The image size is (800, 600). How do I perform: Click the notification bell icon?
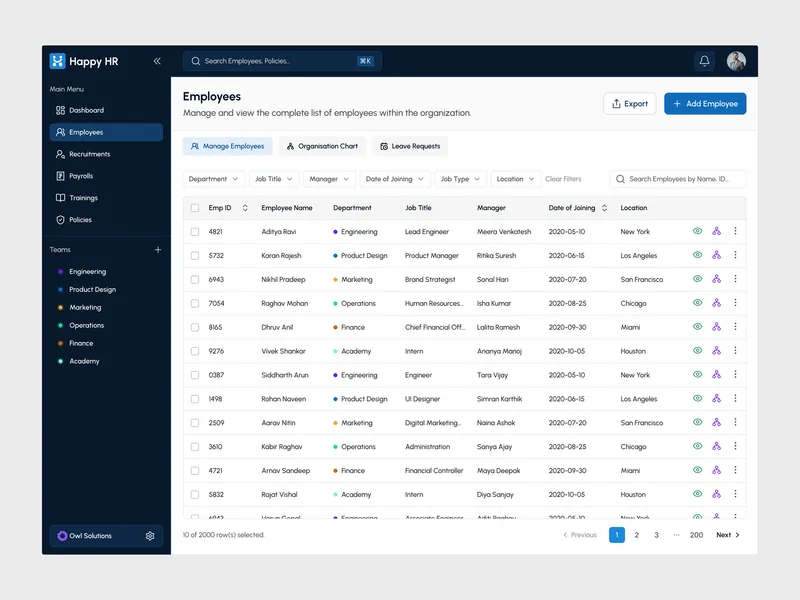coord(704,61)
